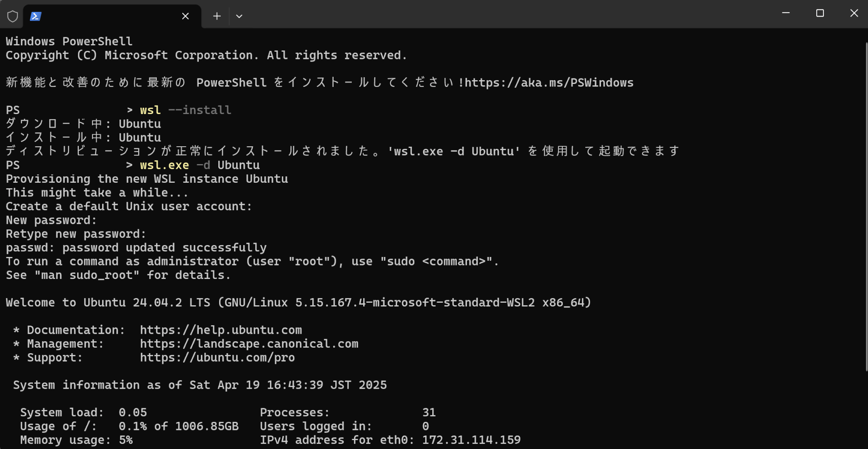Open the landscape.canonical.com link
The image size is (868, 449).
click(x=249, y=343)
